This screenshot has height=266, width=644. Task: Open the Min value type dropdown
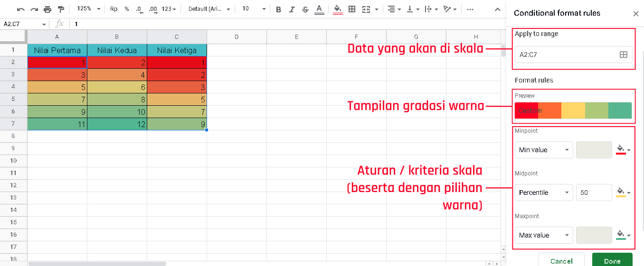coord(544,150)
